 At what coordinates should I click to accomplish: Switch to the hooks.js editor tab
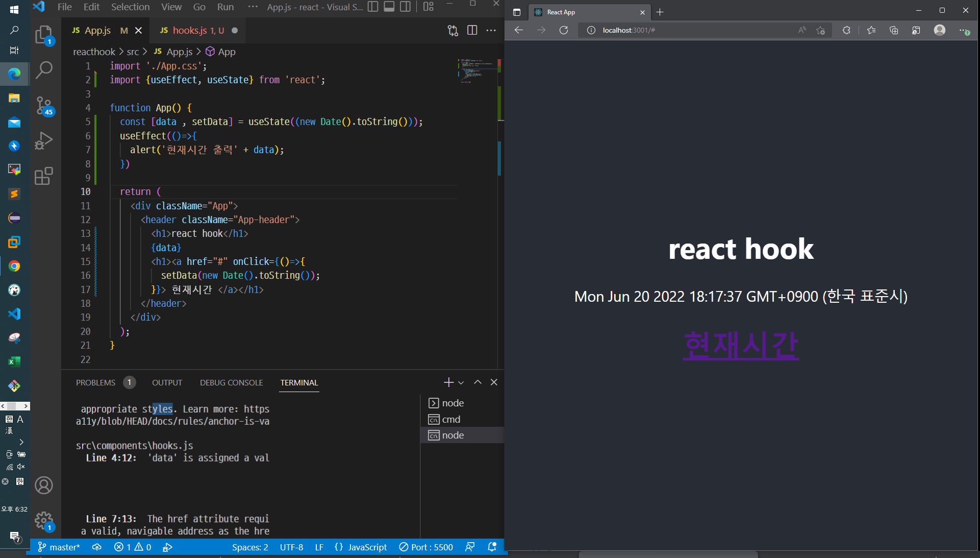click(190, 31)
